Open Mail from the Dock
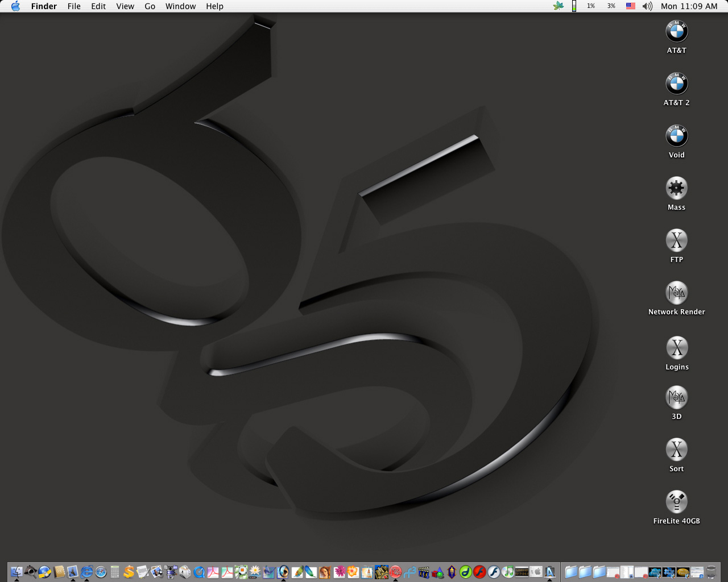The image size is (728, 582). (73, 571)
